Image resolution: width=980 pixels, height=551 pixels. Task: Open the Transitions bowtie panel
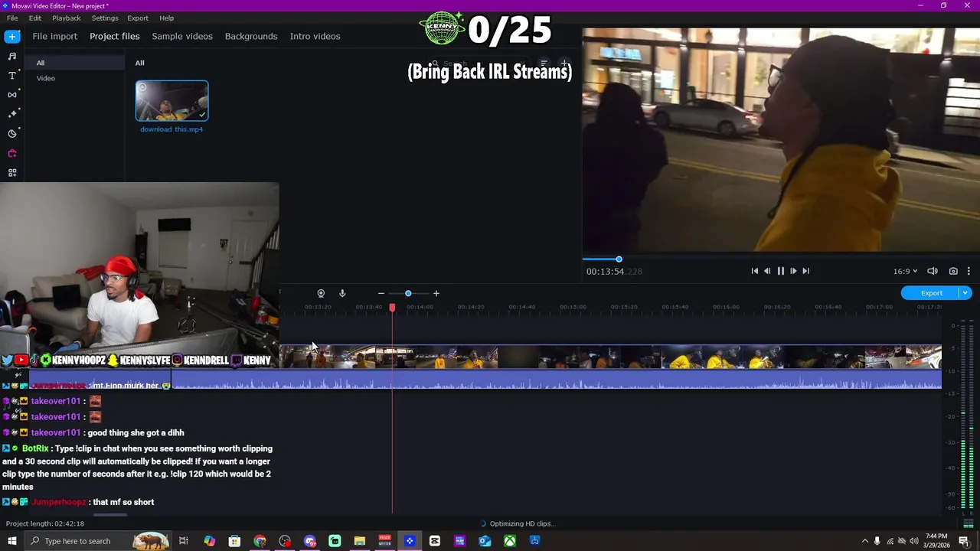coord(12,95)
